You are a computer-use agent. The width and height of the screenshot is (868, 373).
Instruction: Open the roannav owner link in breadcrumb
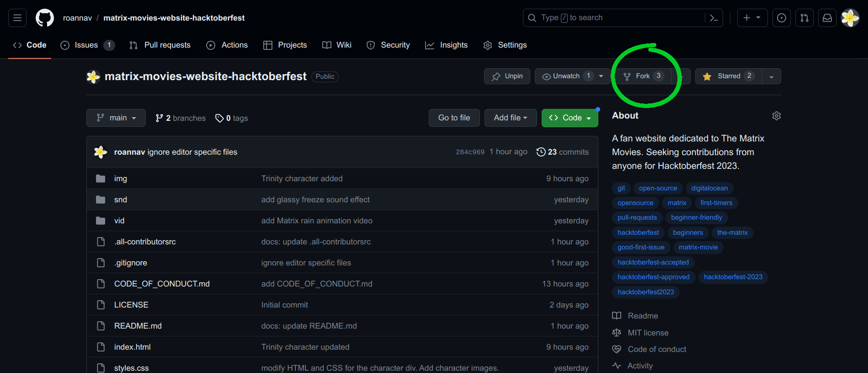tap(77, 18)
